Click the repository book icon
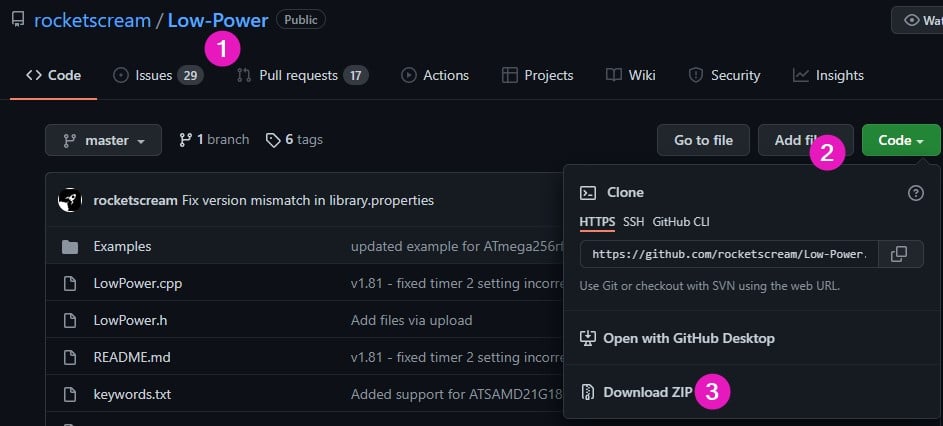The image size is (943, 426). (x=18, y=20)
